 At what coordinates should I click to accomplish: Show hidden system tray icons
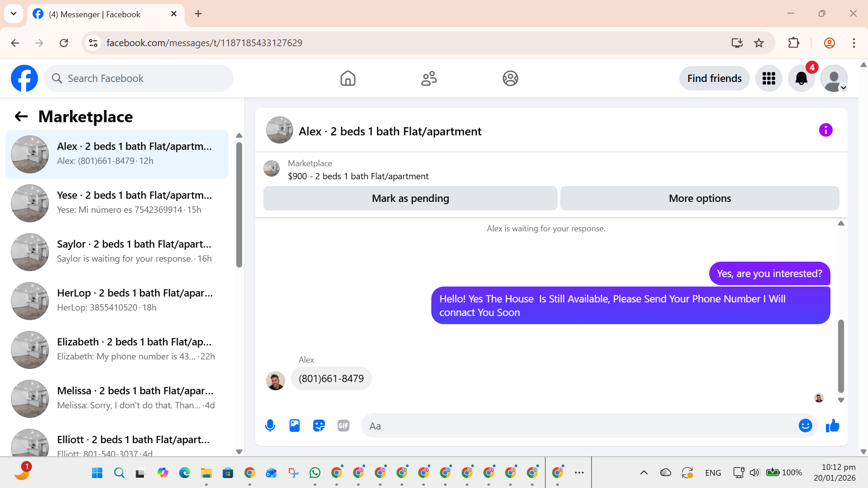644,473
